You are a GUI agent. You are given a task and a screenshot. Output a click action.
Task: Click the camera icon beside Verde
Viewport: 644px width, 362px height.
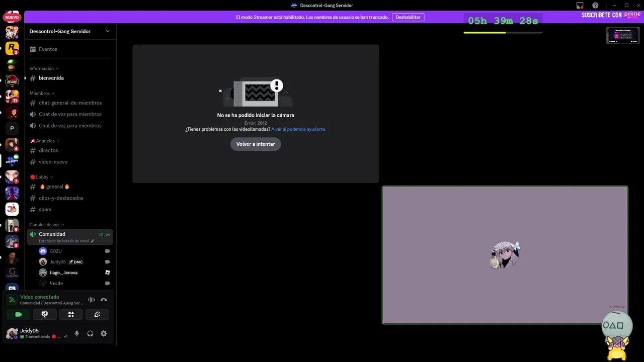(107, 283)
